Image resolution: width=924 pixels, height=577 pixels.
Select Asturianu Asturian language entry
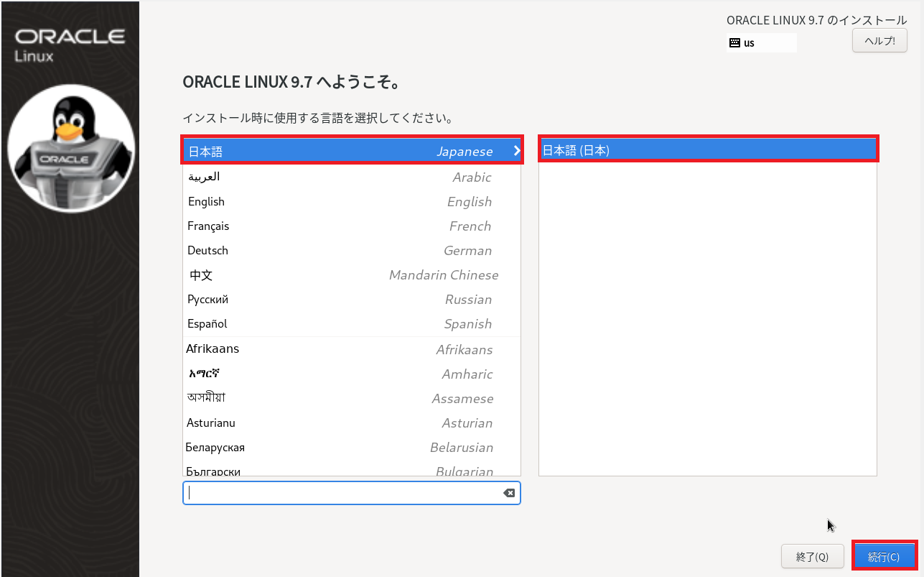pyautogui.click(x=351, y=423)
